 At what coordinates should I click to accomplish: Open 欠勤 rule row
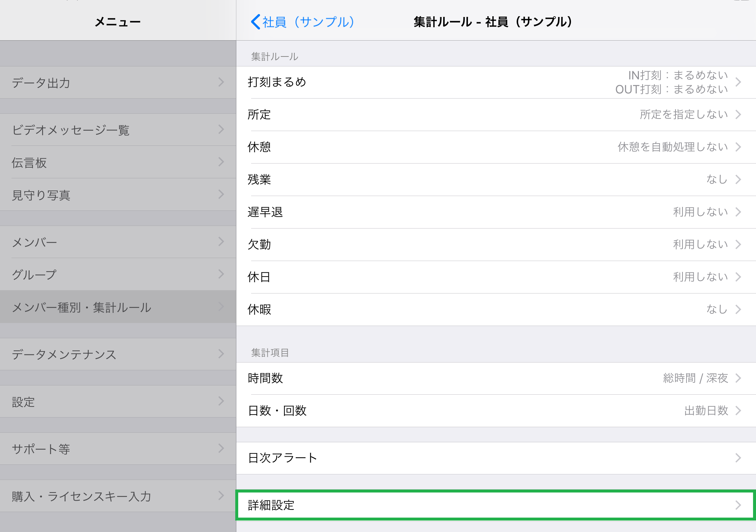point(496,245)
